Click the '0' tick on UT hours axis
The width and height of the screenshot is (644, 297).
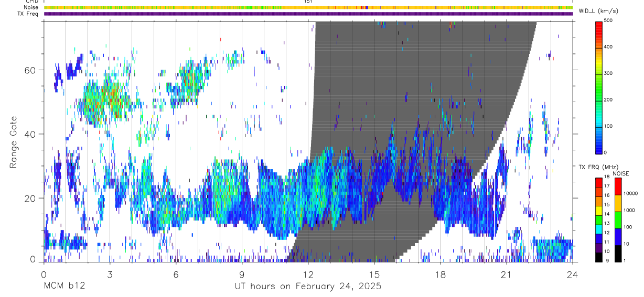click(44, 274)
